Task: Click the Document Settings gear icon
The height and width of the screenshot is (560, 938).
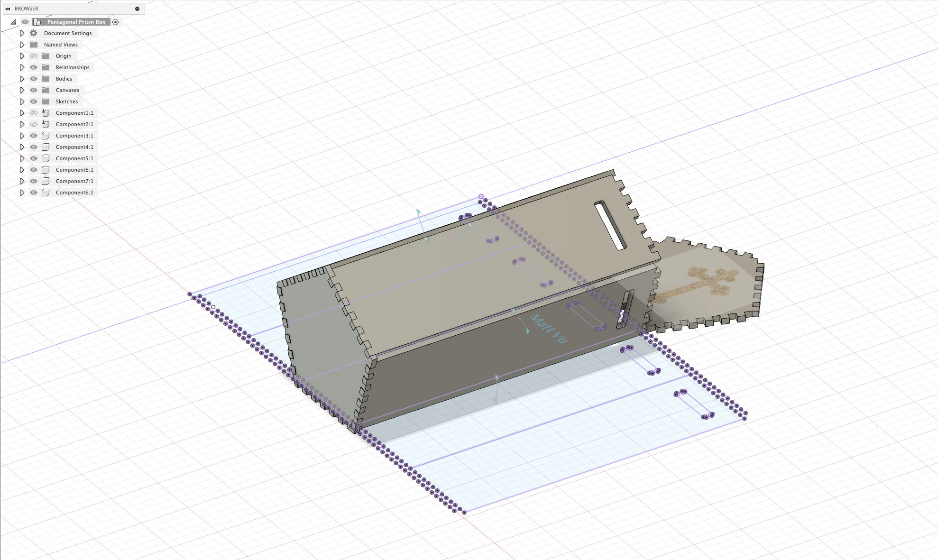Action: tap(33, 33)
